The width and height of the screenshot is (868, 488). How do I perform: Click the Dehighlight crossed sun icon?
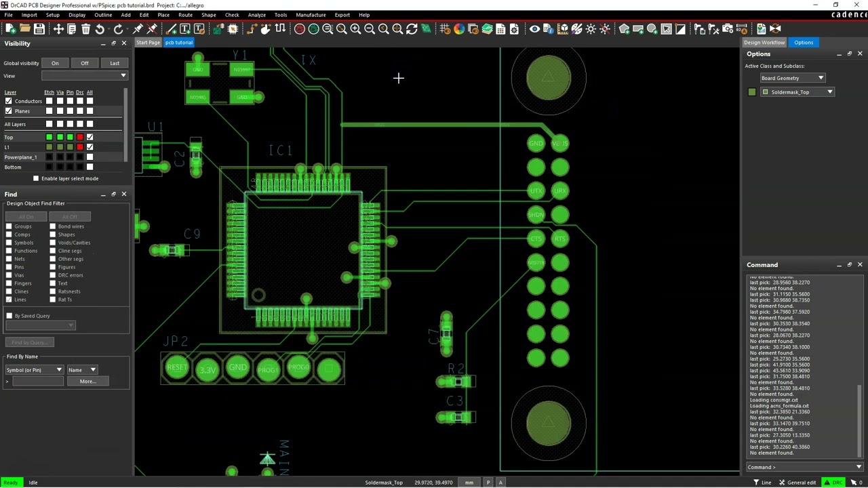coord(605,29)
